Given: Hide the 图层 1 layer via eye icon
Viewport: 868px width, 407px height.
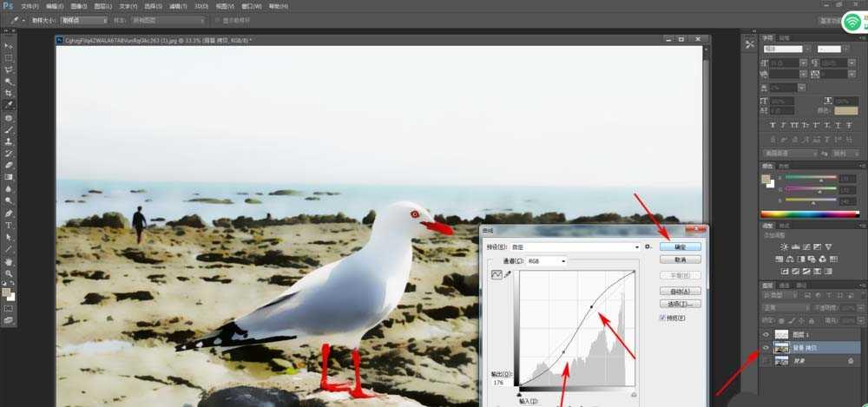Looking at the screenshot, I should coord(766,334).
